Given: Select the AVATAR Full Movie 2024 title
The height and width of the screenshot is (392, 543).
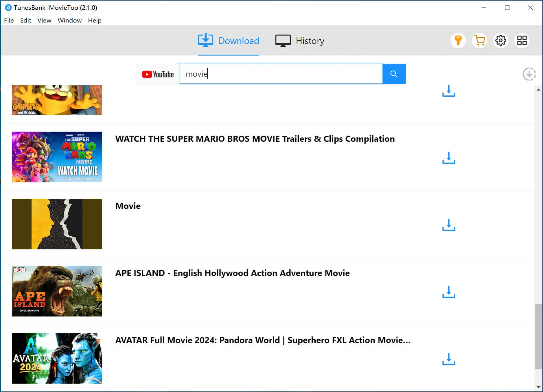Looking at the screenshot, I should click(x=263, y=340).
